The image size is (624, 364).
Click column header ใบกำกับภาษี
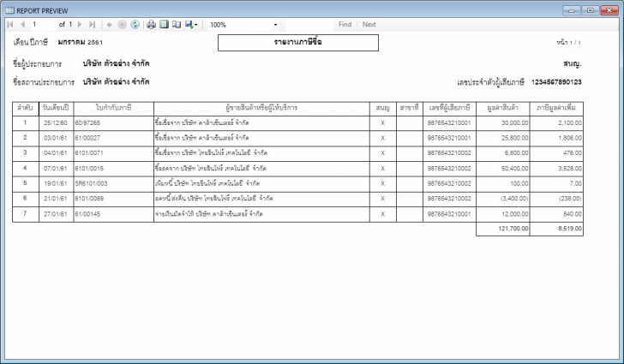coord(114,108)
